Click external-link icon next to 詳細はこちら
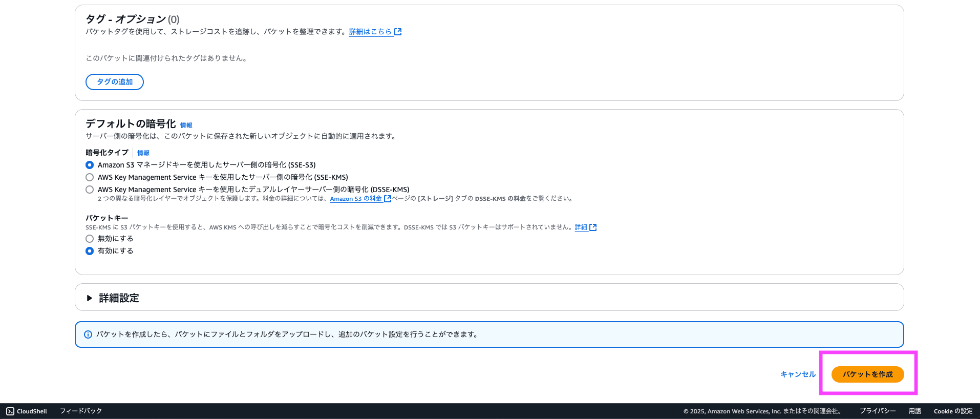The height and width of the screenshot is (419, 980). point(398,32)
